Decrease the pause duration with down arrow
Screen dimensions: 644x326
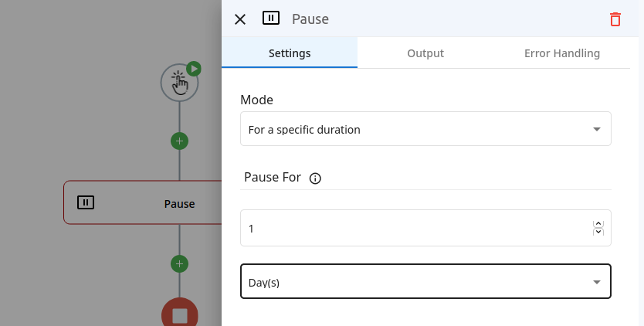598,232
